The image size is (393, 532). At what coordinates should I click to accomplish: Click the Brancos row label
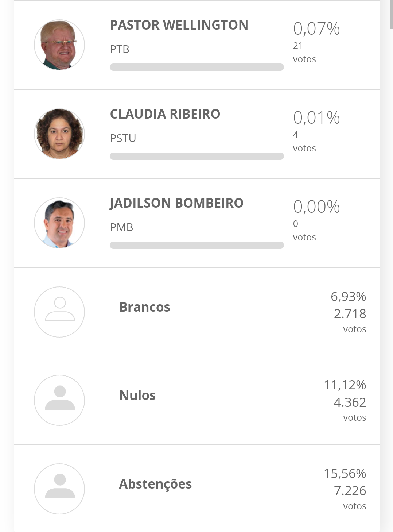[x=145, y=307]
